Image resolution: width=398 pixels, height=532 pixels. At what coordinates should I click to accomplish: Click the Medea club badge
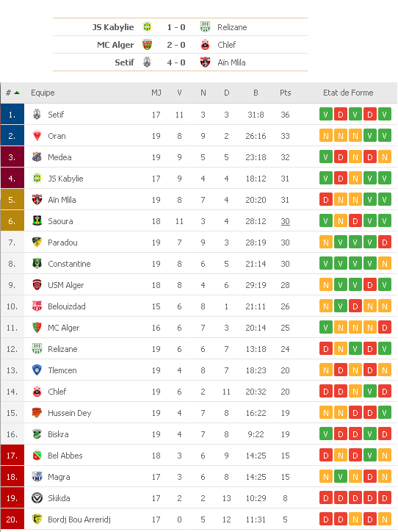(37, 157)
